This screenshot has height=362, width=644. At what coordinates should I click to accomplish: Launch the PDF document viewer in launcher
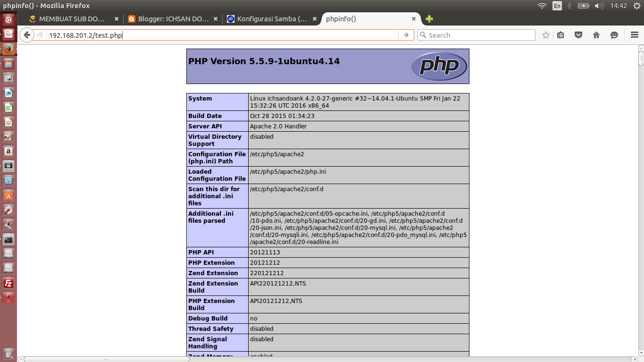pyautogui.click(x=8, y=34)
